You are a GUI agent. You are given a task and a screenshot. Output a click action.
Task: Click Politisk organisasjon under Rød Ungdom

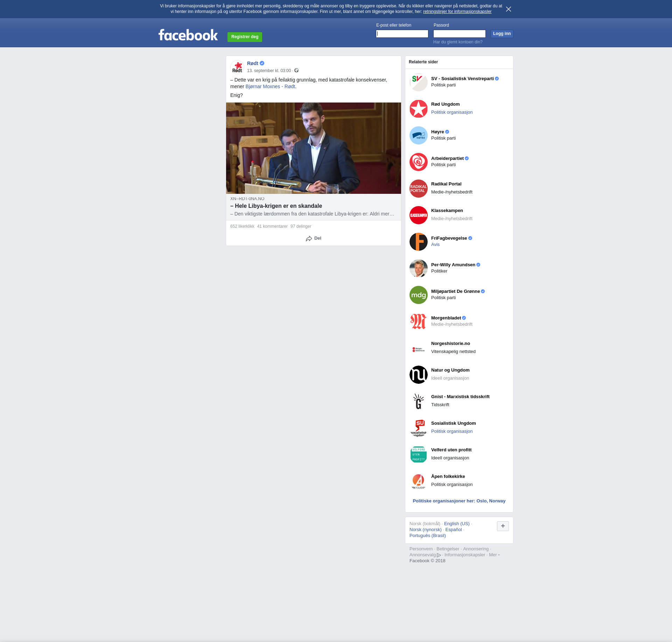pos(452,112)
